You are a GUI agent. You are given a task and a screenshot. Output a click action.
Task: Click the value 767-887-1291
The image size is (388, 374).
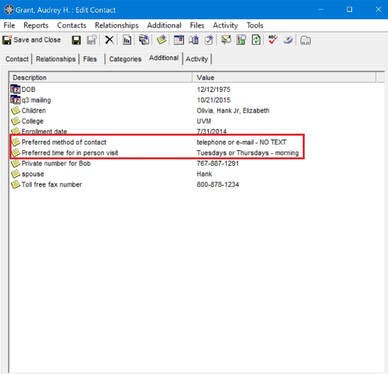[x=218, y=163]
